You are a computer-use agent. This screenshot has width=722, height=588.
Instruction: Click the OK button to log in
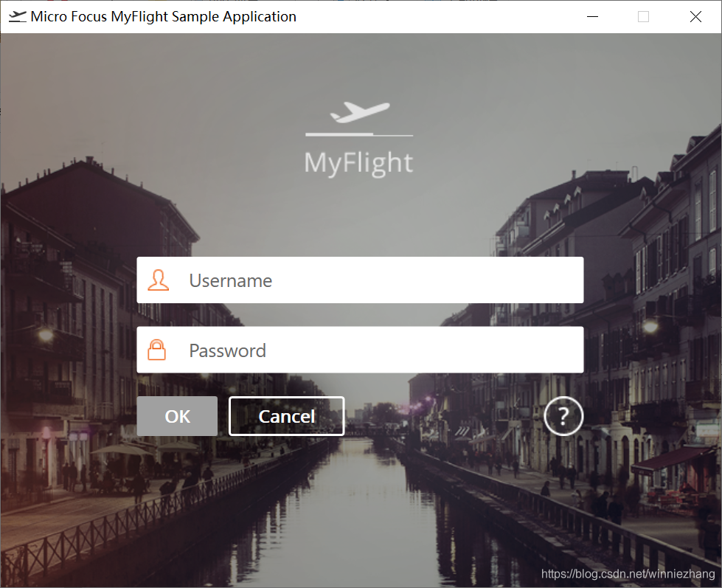point(177,416)
